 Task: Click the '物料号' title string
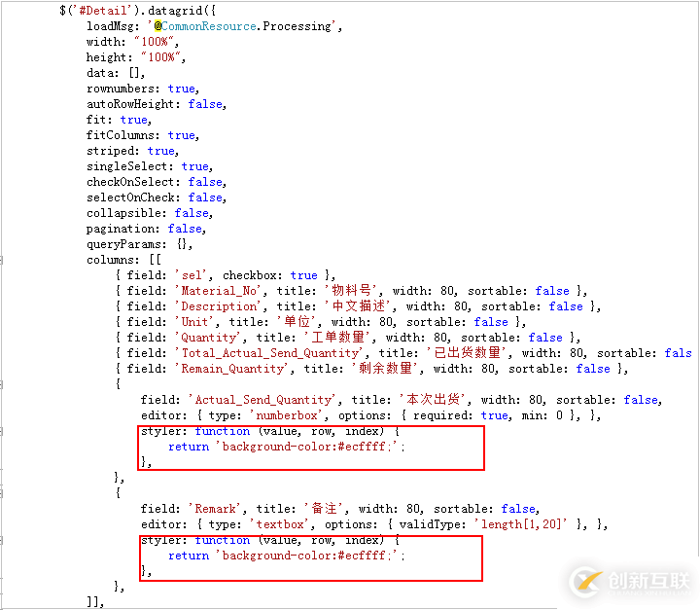[351, 291]
